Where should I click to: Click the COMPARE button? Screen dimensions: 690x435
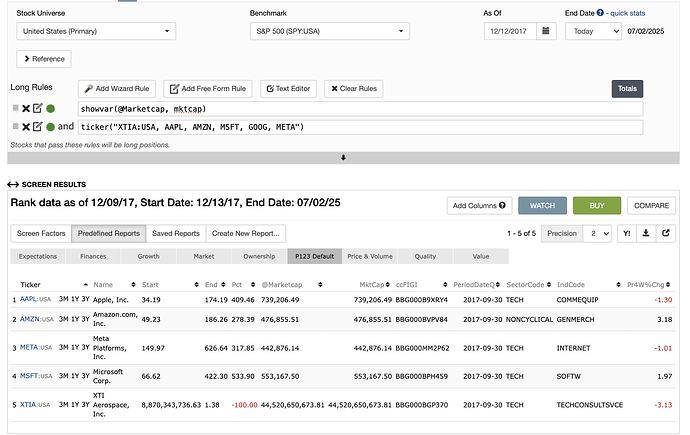click(651, 205)
